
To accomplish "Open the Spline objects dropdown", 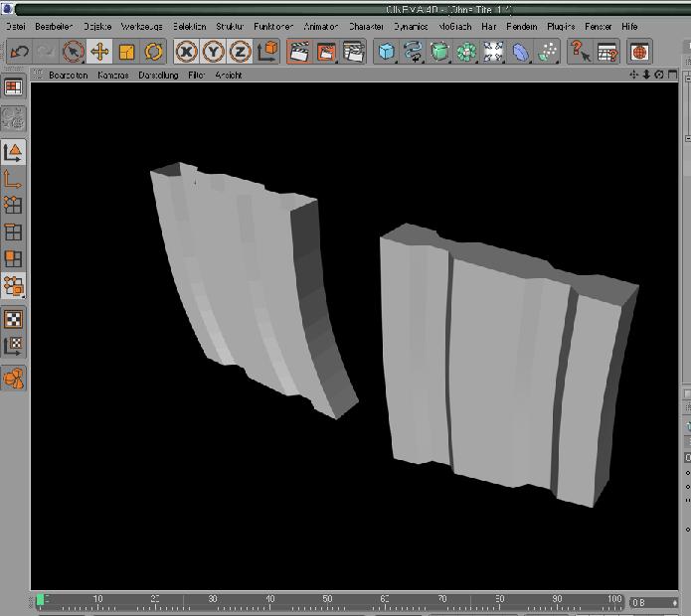I will click(414, 52).
